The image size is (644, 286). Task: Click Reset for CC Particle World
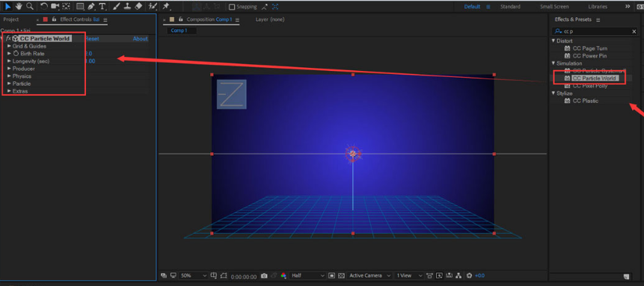coord(92,39)
